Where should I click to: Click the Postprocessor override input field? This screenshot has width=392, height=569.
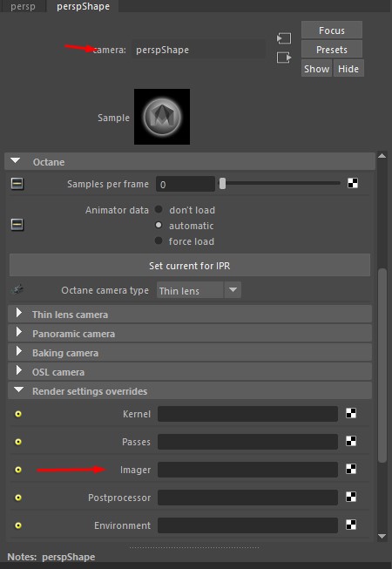(x=247, y=498)
